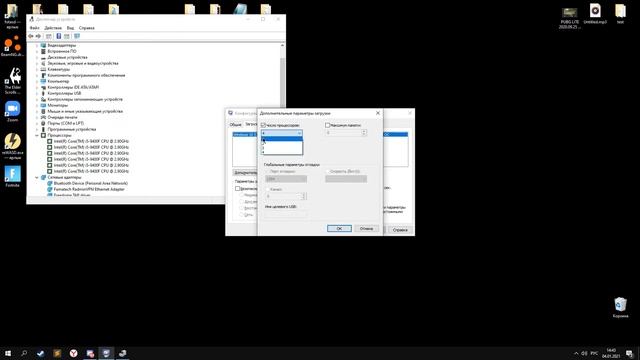Click the memory amount spinner arrows
Viewport: 640px width, 360px height.
coord(364,133)
